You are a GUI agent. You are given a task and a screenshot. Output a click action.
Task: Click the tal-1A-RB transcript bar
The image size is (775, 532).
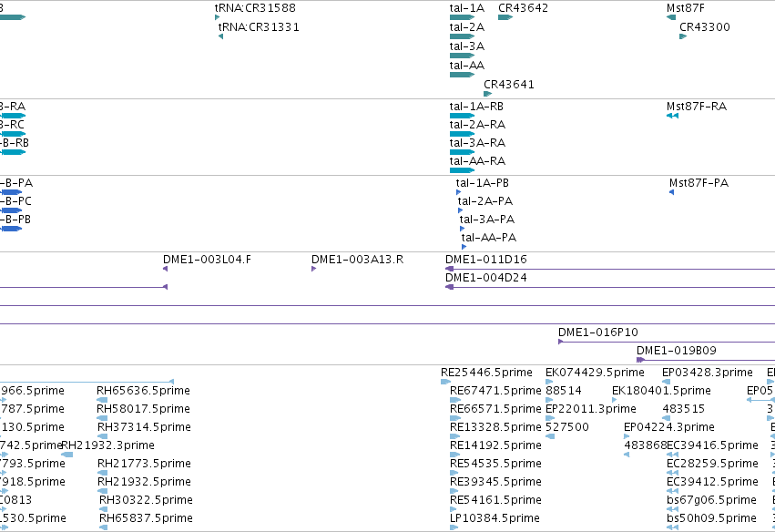click(x=462, y=116)
